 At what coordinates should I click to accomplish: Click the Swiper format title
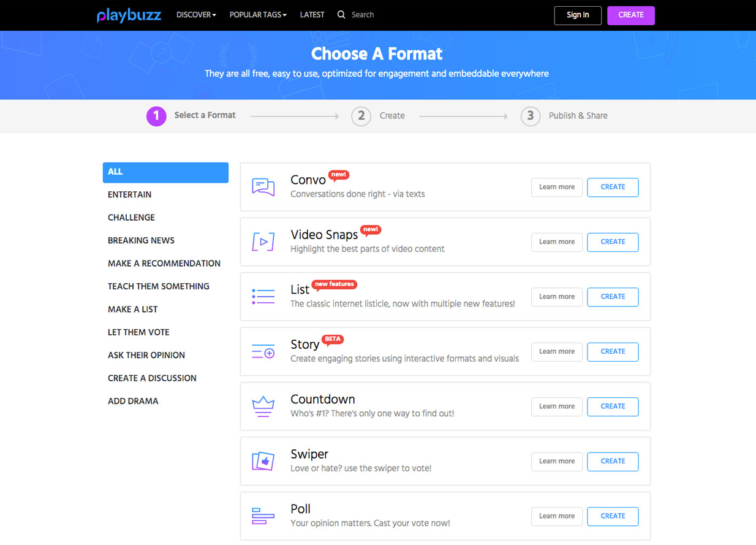(x=309, y=454)
